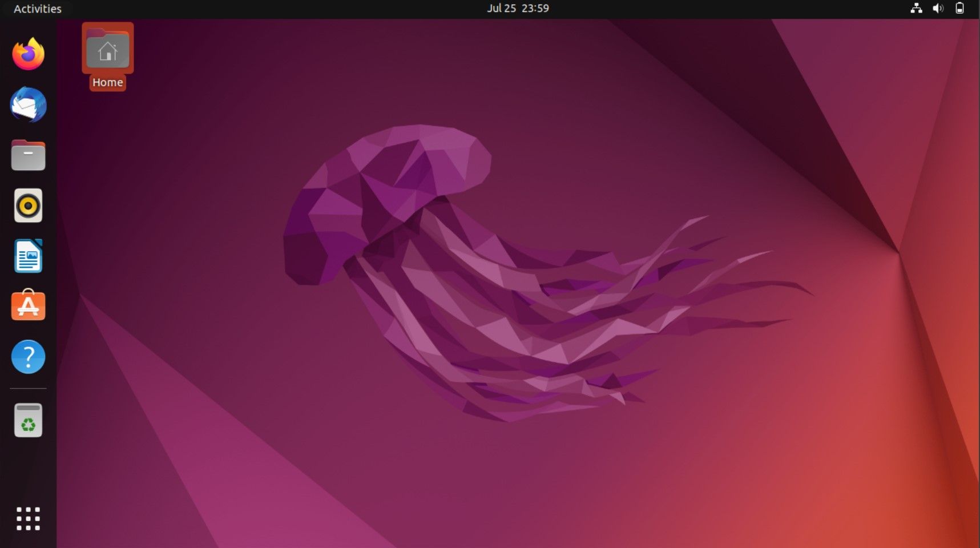Open the Trash from the dock
The image size is (980, 548).
[x=27, y=420]
